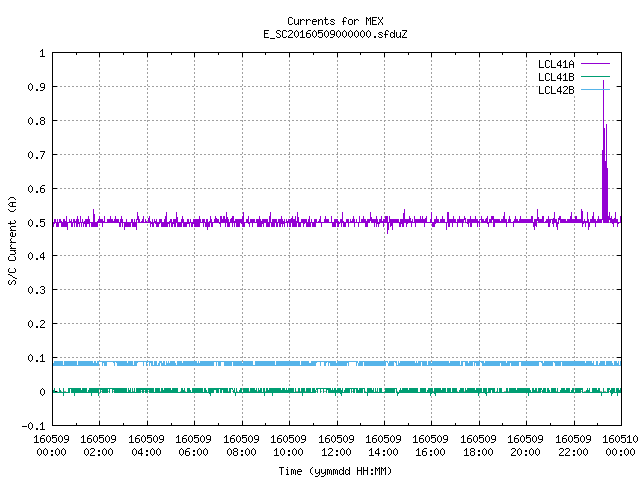This screenshot has height=480, width=640.
Task: Click the y-axis value 0.9
Action: click(36, 87)
